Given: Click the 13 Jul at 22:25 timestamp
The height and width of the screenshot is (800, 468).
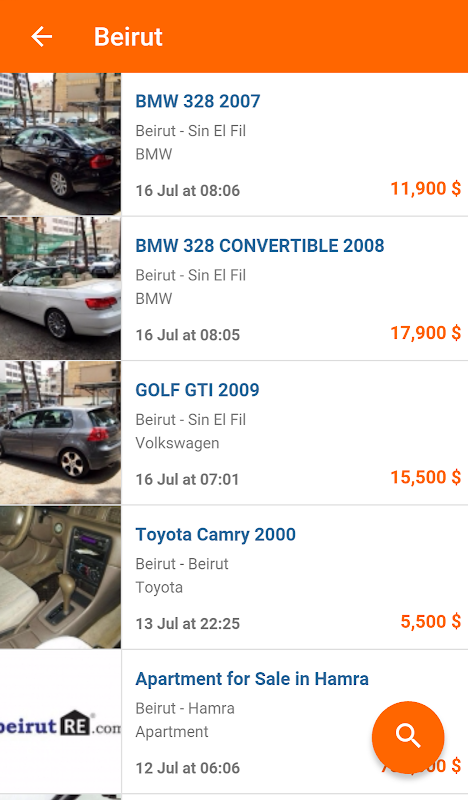Looking at the screenshot, I should point(187,623).
